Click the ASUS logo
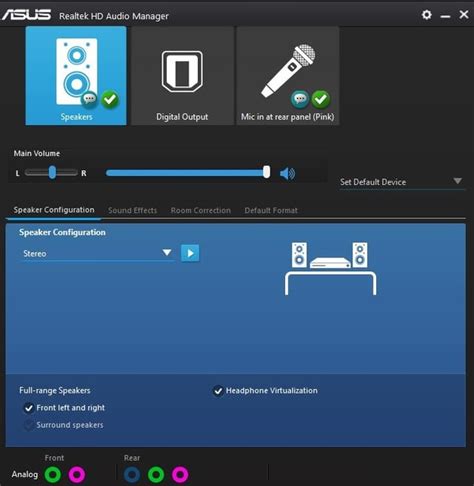The width and height of the screenshot is (474, 486). (27, 15)
